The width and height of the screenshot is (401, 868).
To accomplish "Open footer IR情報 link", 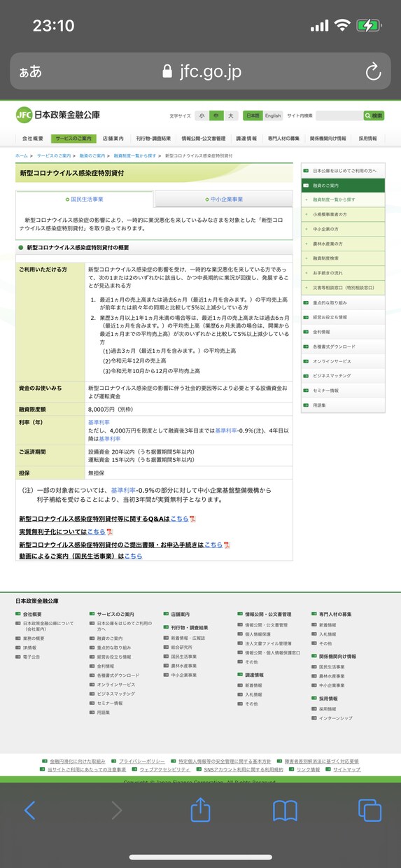I will pyautogui.click(x=30, y=648).
